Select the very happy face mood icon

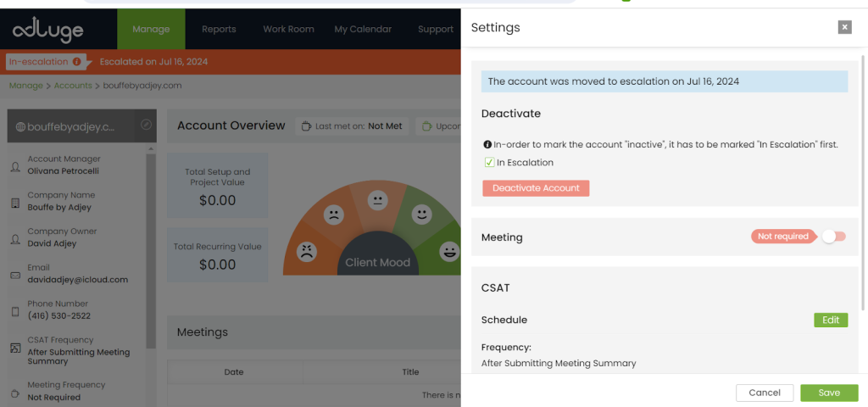coord(449,251)
